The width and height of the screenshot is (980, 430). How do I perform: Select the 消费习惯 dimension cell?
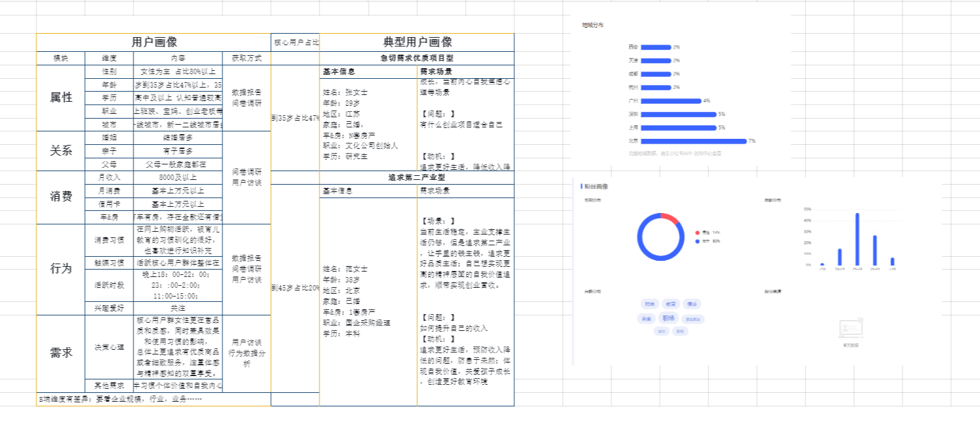(110, 240)
